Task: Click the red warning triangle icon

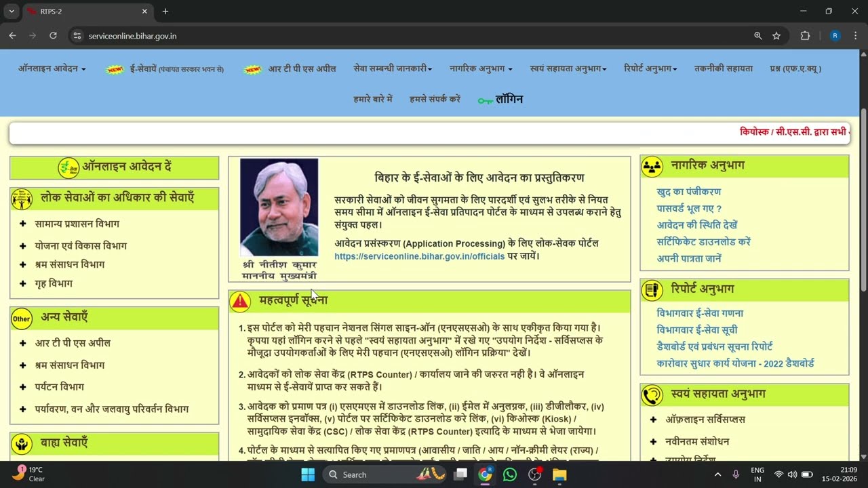Action: (240, 302)
